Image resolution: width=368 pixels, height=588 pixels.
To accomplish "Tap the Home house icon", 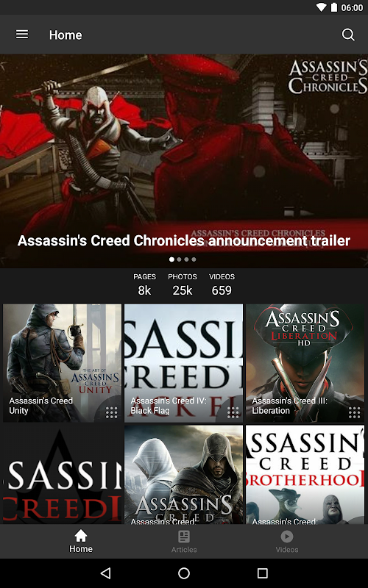I will click(x=81, y=536).
